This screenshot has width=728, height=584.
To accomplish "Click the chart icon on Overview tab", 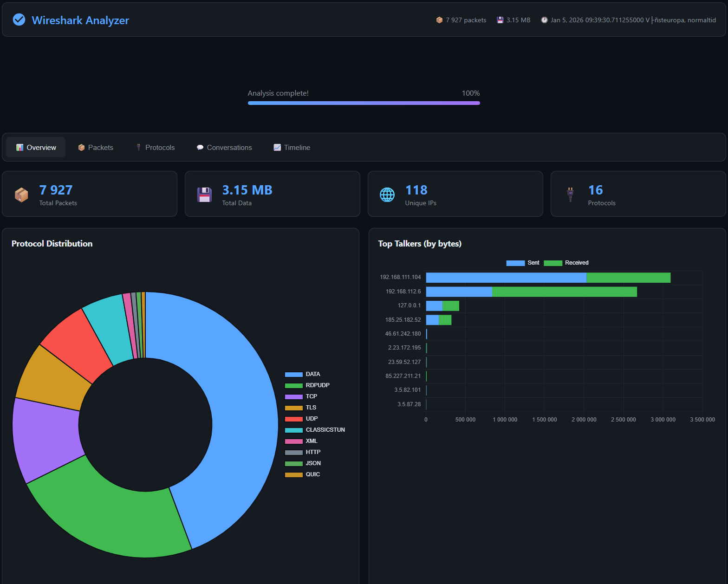I will pos(19,147).
